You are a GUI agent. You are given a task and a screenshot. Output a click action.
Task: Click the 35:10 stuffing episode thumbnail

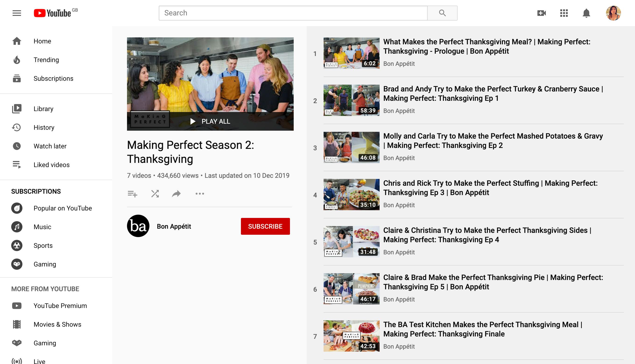tap(351, 195)
